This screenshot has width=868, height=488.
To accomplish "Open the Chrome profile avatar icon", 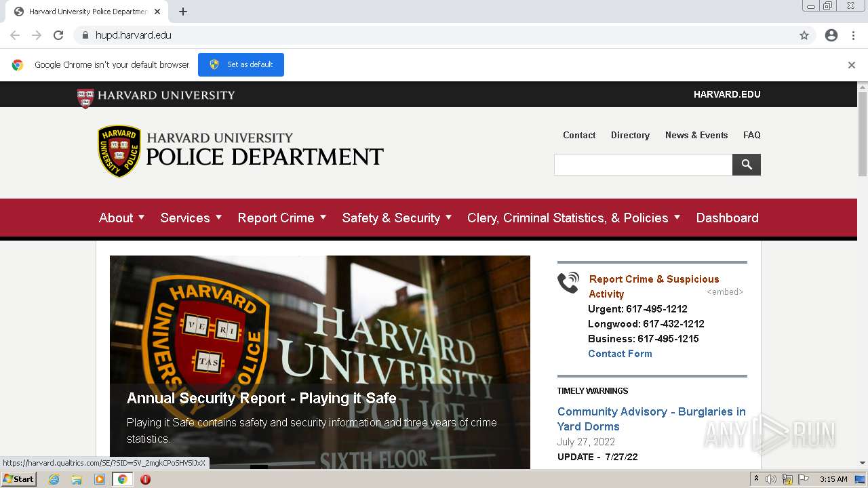I will coord(831,35).
